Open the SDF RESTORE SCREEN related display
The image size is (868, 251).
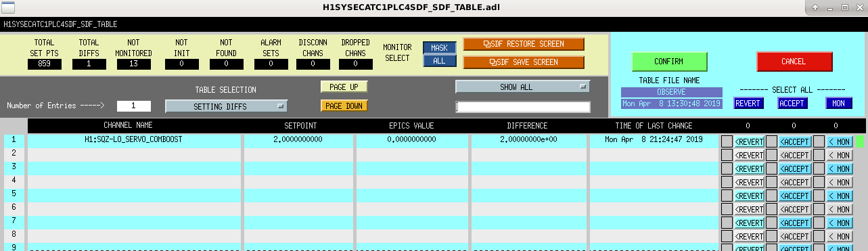point(524,44)
